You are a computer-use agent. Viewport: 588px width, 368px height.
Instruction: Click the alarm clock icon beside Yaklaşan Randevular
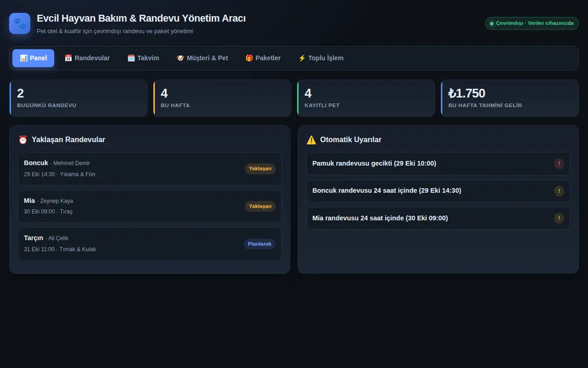[23, 140]
